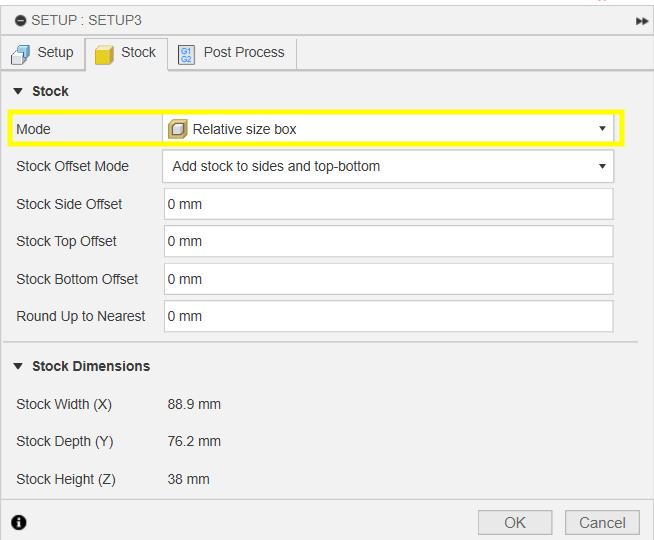Screen dimensions: 654x540
Task: Click the Relative size box mode icon
Action: 177,129
